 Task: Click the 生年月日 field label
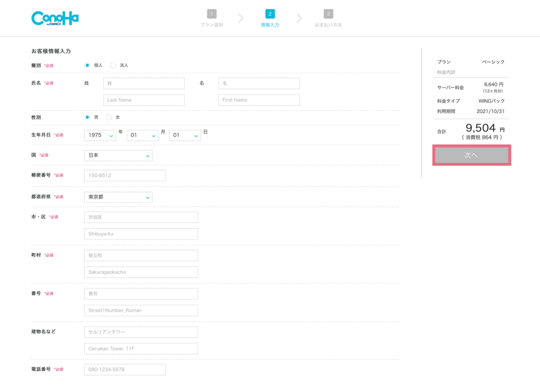pyautogui.click(x=41, y=135)
